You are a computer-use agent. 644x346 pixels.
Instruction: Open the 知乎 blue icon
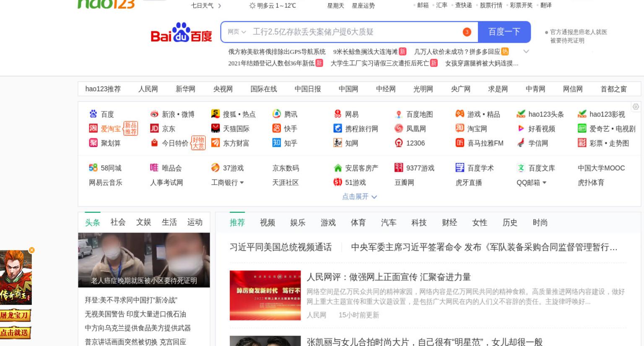(x=277, y=143)
